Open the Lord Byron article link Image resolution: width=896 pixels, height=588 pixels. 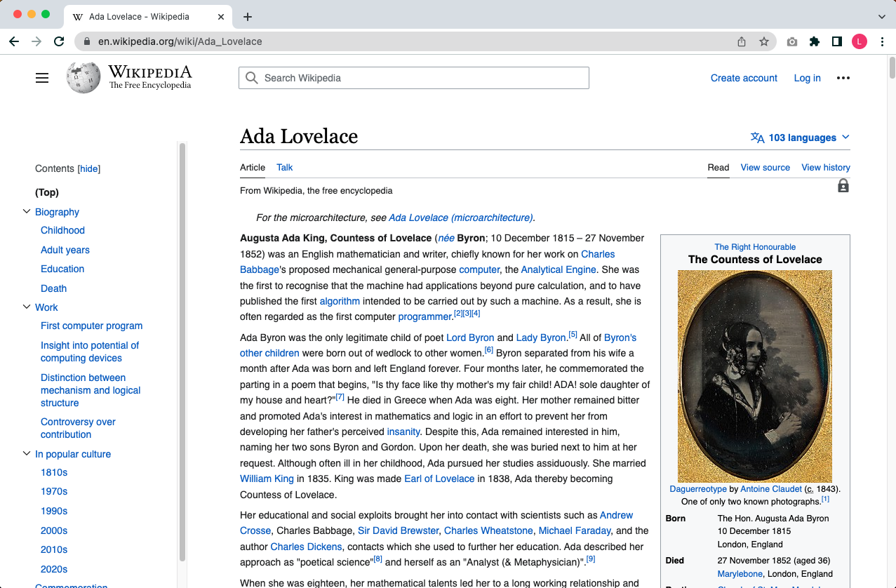pos(469,338)
